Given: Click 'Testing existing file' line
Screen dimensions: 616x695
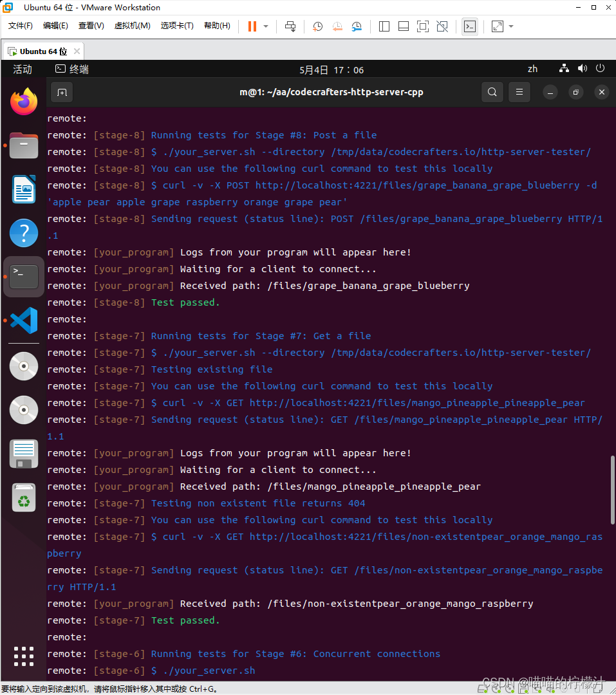Looking at the screenshot, I should coord(212,369).
